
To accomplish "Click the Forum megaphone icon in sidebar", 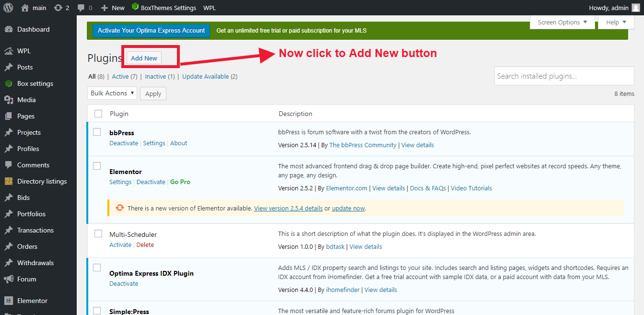I will click(x=9, y=279).
